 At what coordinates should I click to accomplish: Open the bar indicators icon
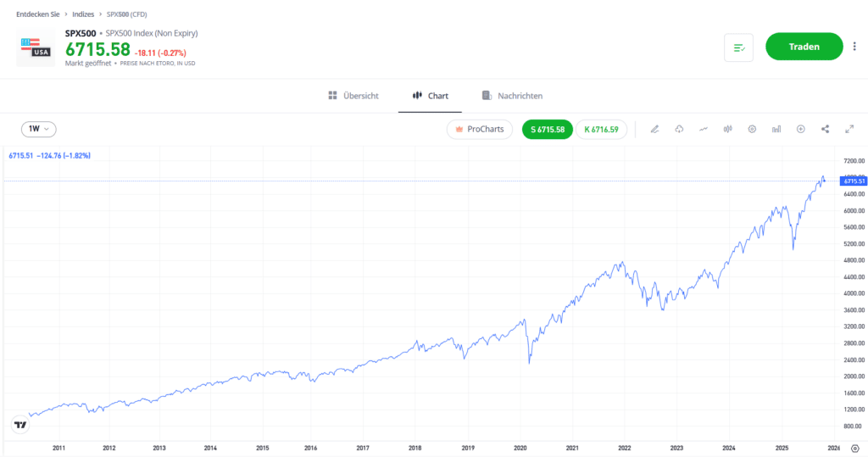pos(776,130)
